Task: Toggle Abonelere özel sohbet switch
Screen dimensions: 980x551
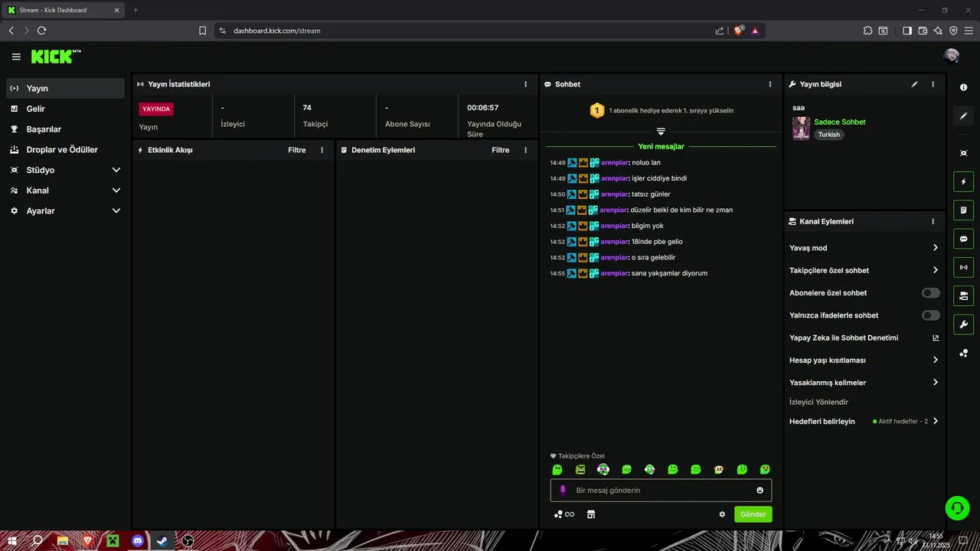Action: pyautogui.click(x=931, y=293)
